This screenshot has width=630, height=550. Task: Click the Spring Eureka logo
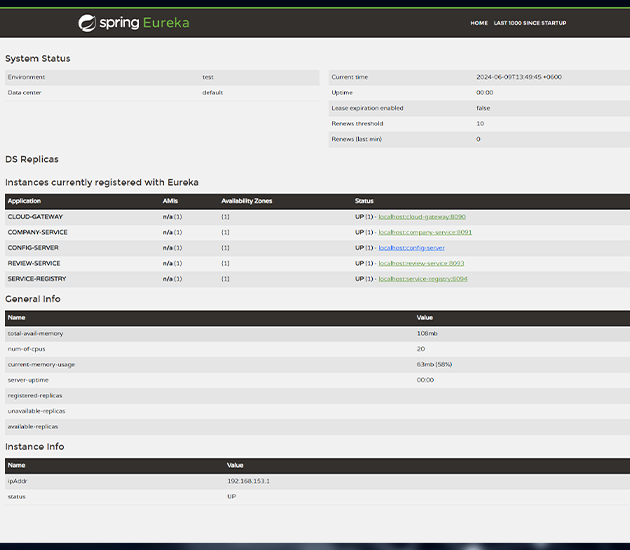[134, 22]
